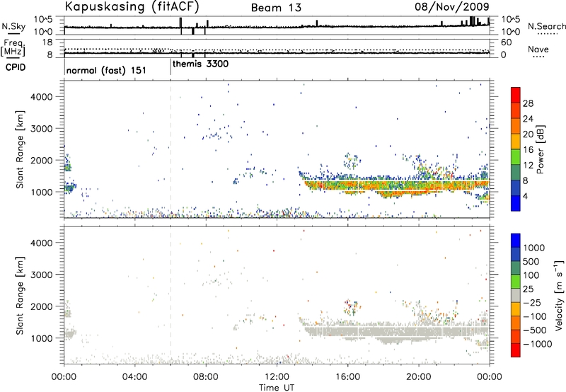The width and height of the screenshot is (566, 392).
Task: Click the 04:00 time axis label
Action: (134, 376)
